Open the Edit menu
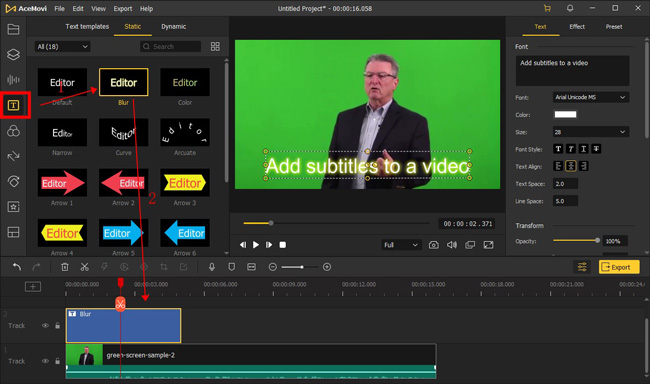 [x=78, y=8]
